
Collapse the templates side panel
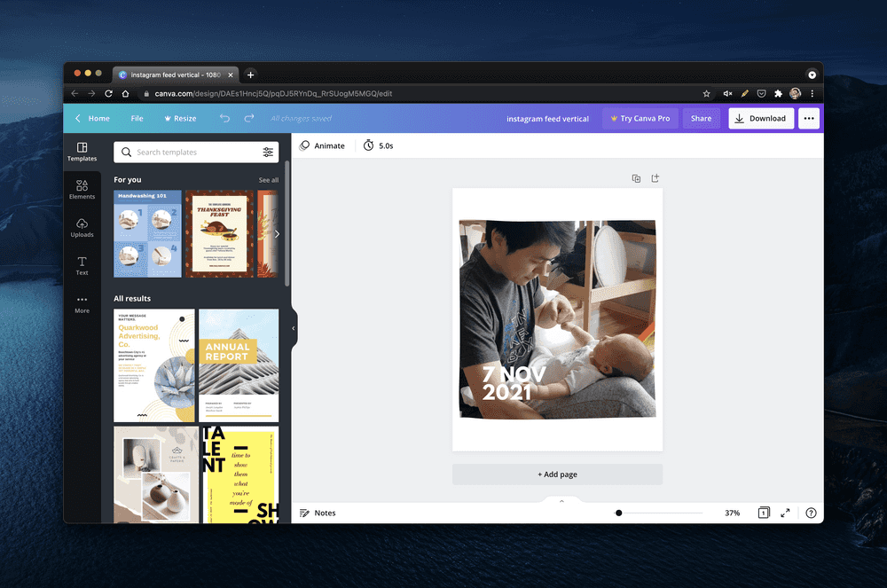(294, 328)
